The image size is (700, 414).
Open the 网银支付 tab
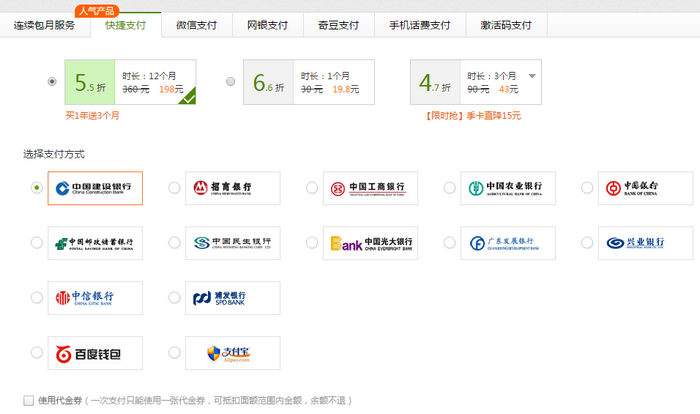click(x=267, y=25)
